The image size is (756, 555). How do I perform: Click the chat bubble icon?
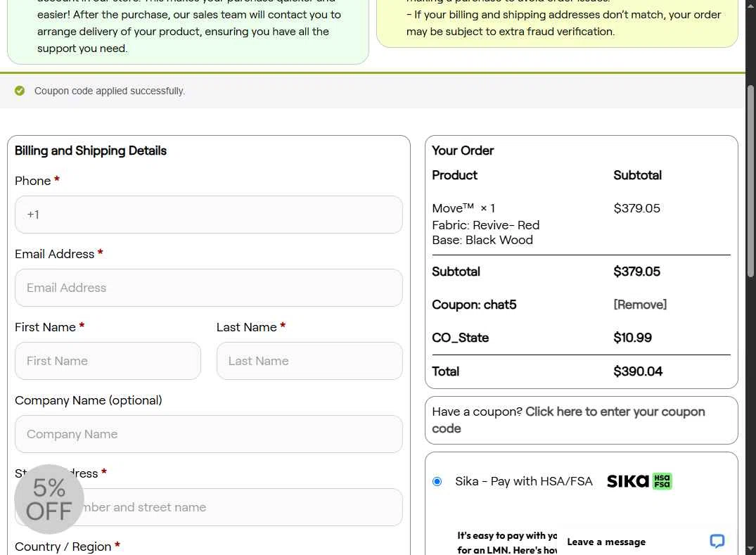pyautogui.click(x=717, y=541)
